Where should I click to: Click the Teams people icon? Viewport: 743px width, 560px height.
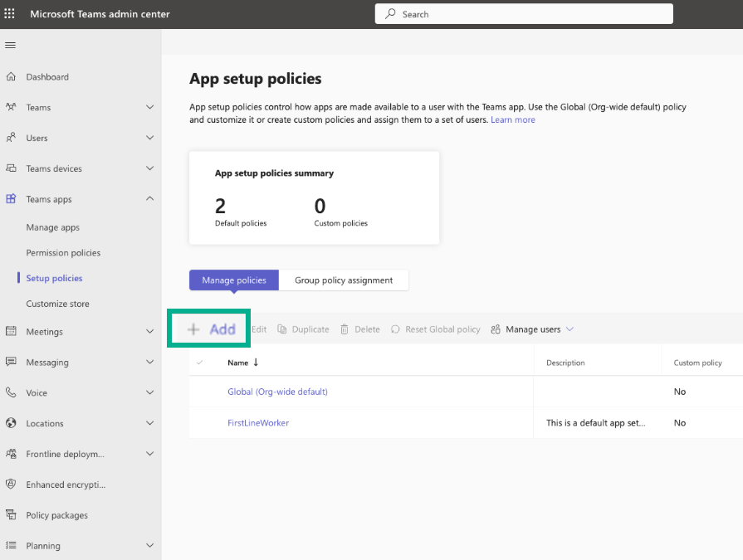[x=11, y=107]
